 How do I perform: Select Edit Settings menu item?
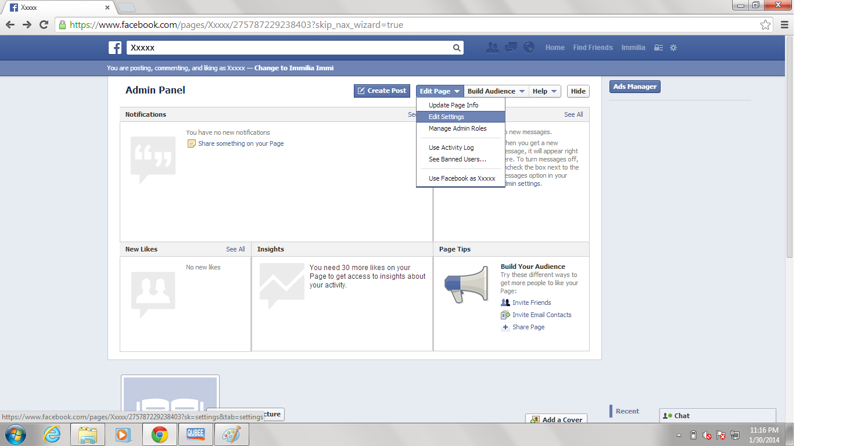point(461,117)
